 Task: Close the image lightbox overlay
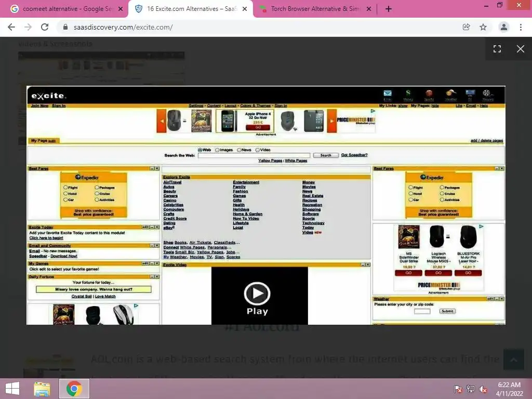click(520, 49)
